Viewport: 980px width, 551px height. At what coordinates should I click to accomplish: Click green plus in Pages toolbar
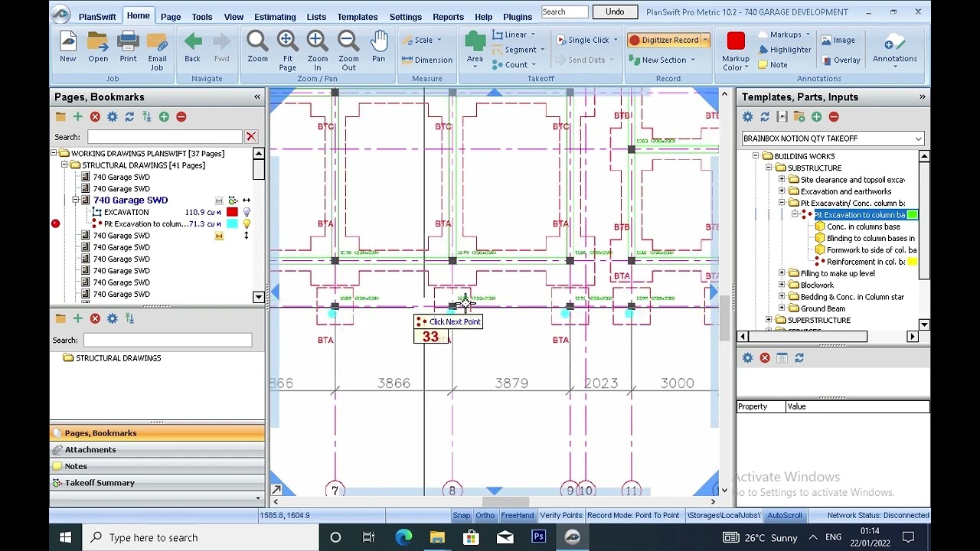click(77, 117)
